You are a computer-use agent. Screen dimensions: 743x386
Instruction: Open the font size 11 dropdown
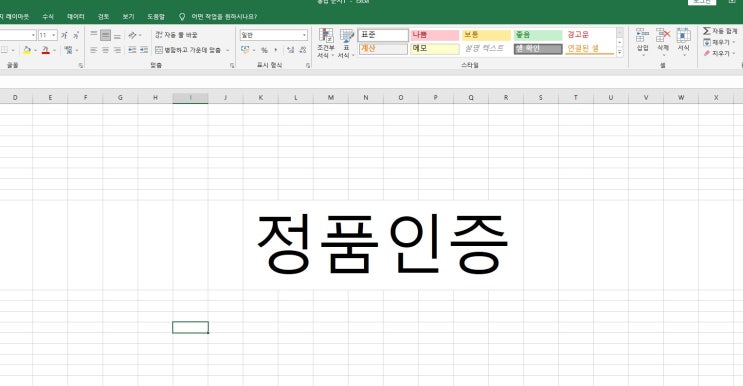coord(54,35)
